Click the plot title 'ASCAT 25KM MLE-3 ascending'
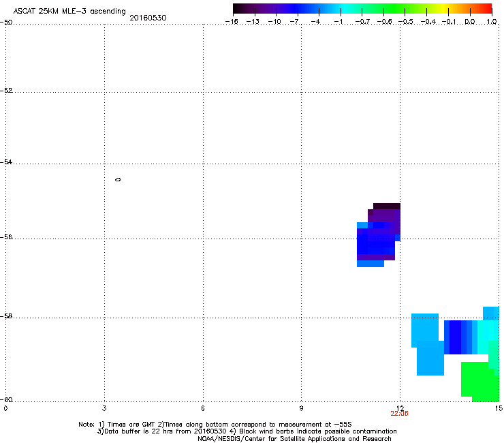Image resolution: width=504 pixels, height=443 pixels. (x=69, y=12)
